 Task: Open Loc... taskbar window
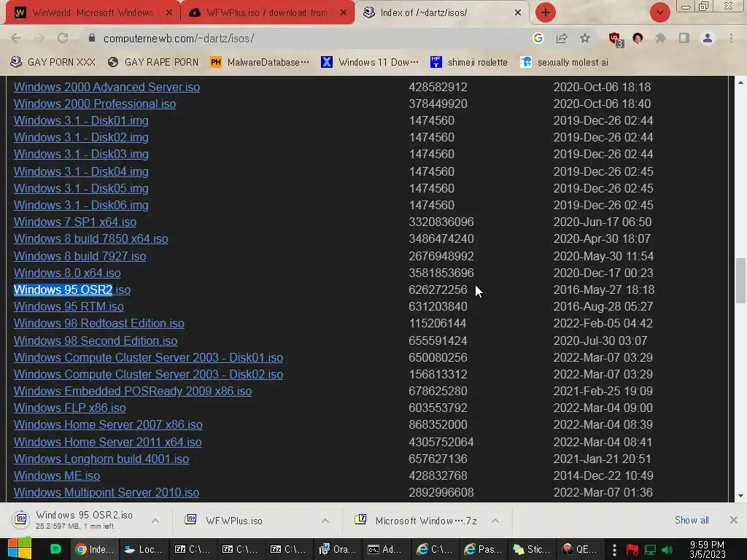[143, 549]
